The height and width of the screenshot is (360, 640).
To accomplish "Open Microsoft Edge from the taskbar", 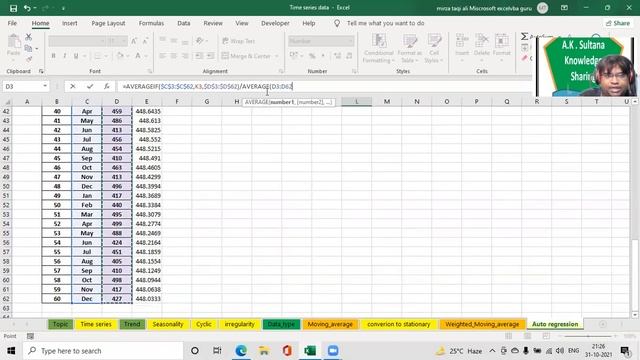I will point(241,351).
